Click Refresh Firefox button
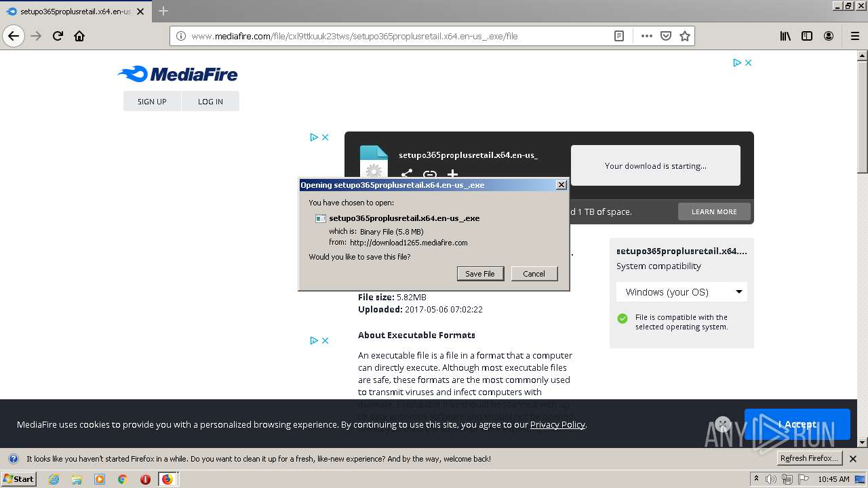This screenshot has width=868, height=488. [809, 458]
